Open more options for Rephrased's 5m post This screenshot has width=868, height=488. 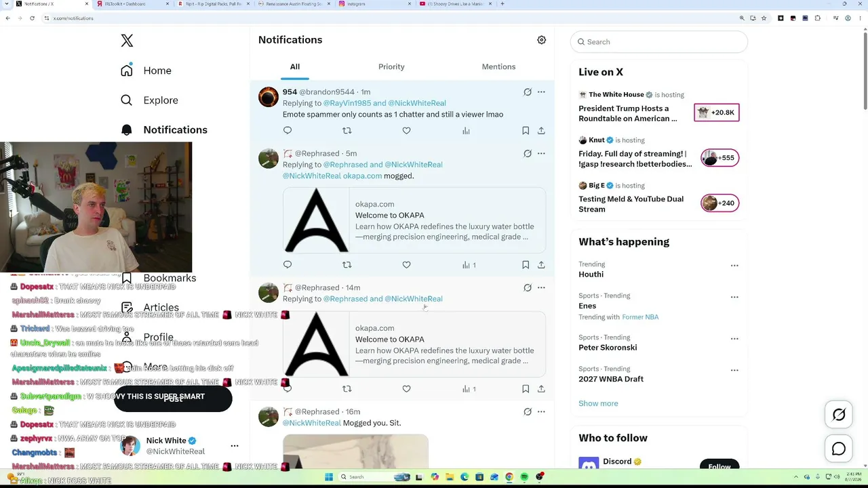tap(541, 153)
